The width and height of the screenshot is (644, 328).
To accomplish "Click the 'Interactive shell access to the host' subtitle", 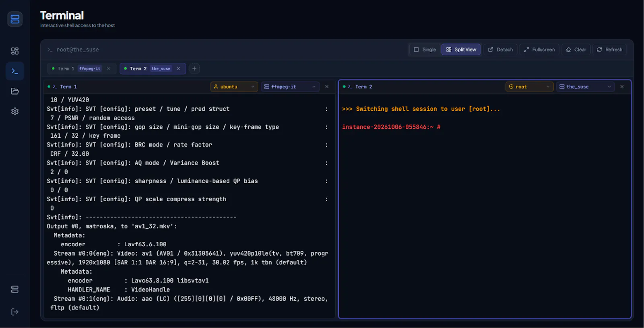I will (x=78, y=25).
